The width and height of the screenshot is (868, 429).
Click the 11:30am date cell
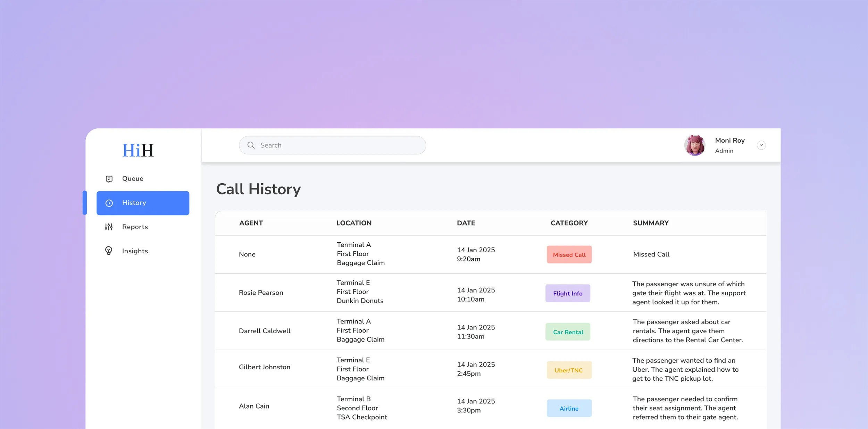476,332
